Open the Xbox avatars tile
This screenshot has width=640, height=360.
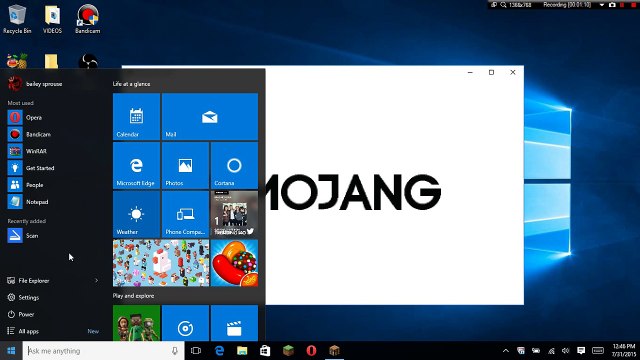(x=136, y=323)
